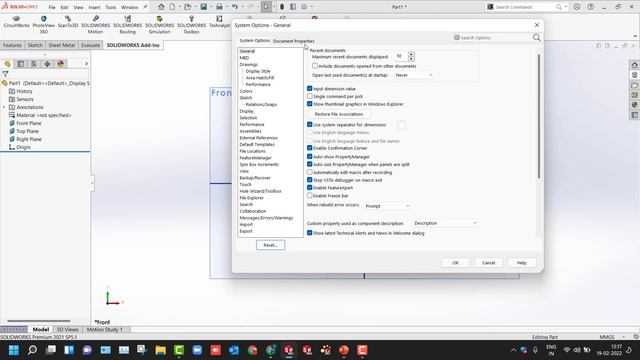Switch to the Sketch ribbon tab

tap(35, 45)
